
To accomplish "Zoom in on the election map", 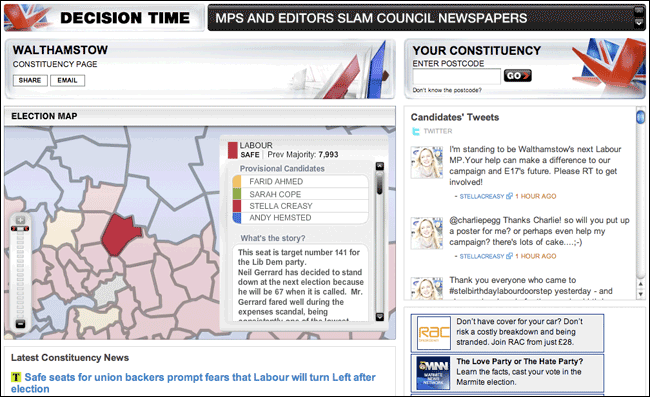I will click(x=20, y=220).
